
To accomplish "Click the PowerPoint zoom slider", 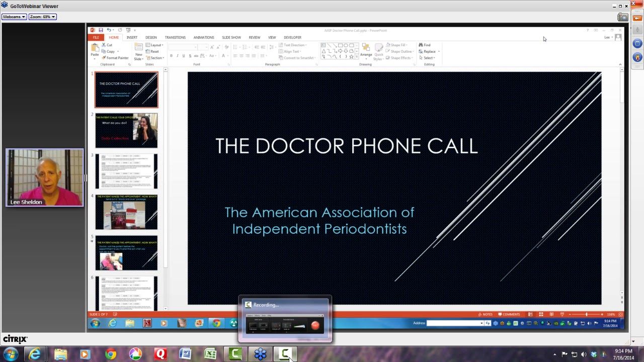I will 586,314.
